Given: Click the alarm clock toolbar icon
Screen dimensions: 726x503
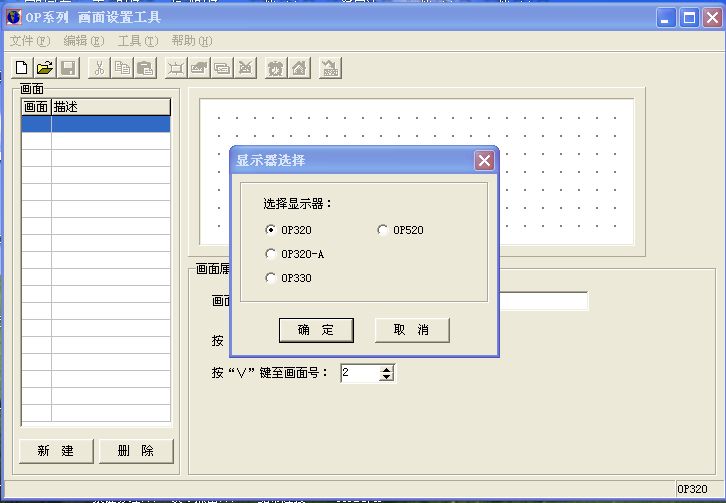Looking at the screenshot, I should click(x=276, y=69).
